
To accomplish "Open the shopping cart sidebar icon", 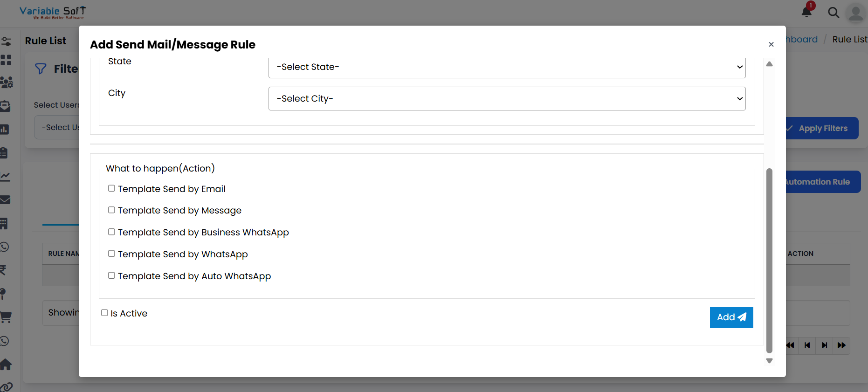I will click(6, 317).
